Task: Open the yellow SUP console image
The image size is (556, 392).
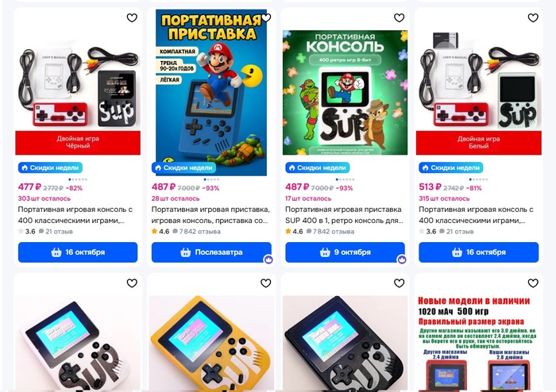Action: pos(211,343)
